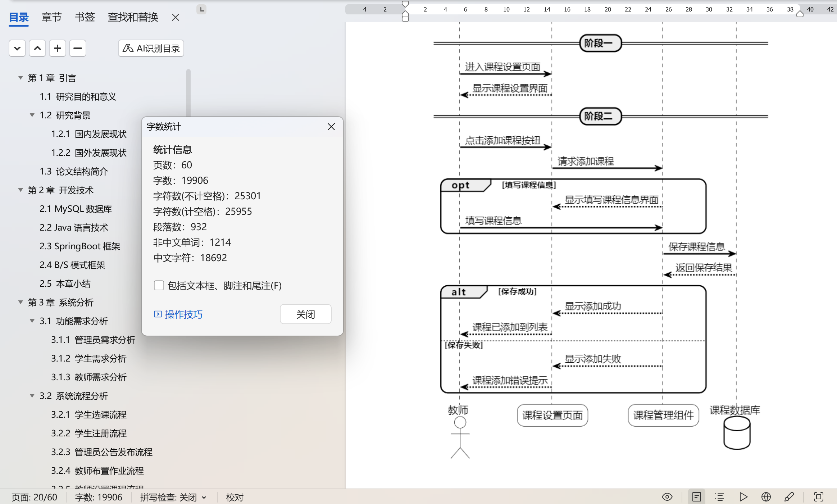
Task: Switch to outline view icon
Action: click(x=719, y=497)
